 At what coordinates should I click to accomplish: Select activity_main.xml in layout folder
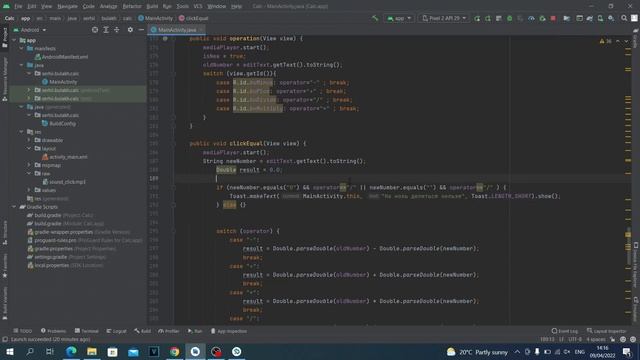click(65, 157)
